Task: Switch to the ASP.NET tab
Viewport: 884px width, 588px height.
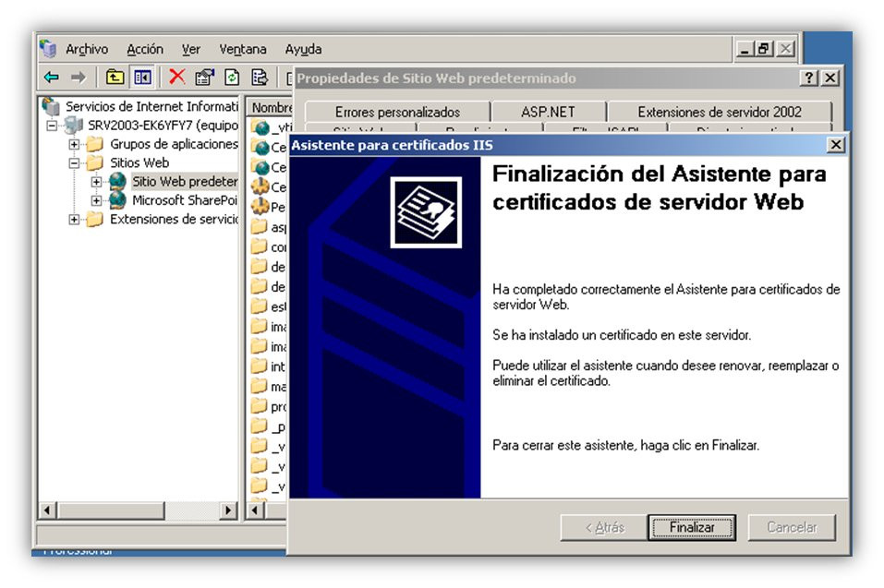Action: click(548, 112)
